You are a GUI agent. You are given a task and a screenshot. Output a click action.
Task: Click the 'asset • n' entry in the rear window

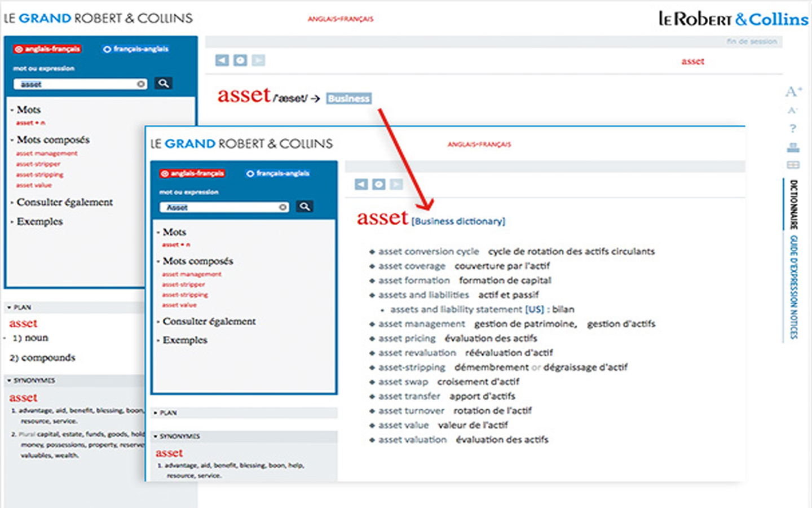[x=30, y=122]
